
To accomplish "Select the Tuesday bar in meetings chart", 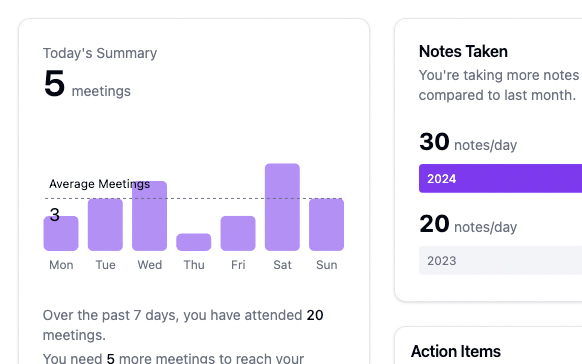I will point(105,224).
